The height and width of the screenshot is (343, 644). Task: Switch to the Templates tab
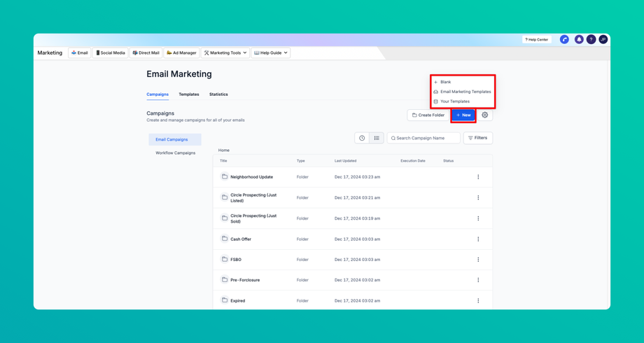coord(189,94)
